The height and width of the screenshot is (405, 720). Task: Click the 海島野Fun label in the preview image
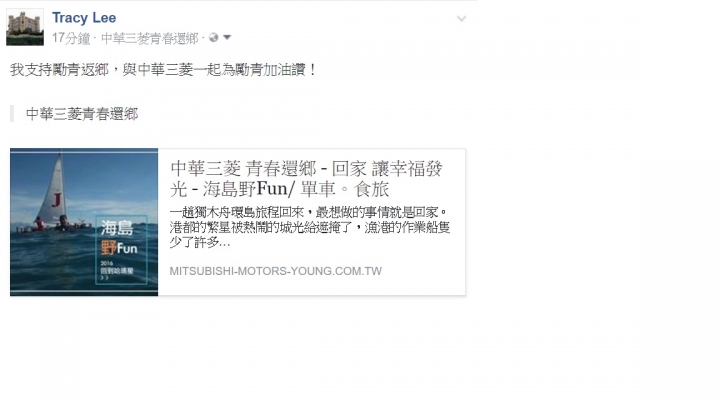pos(119,238)
